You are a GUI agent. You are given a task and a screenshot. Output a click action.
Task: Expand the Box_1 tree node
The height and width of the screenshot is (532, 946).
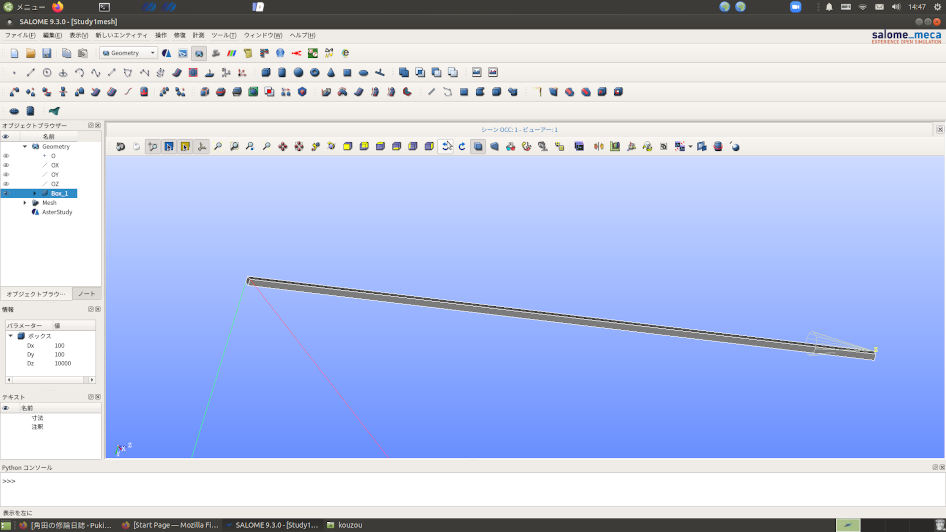pos(34,193)
